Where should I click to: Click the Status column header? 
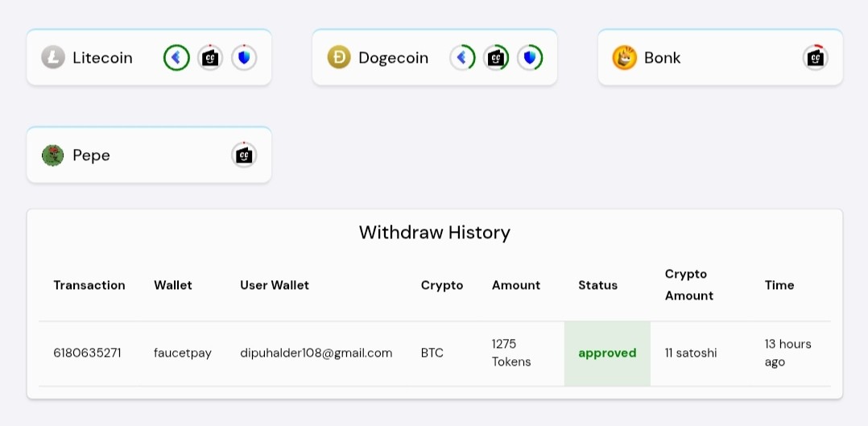pos(597,285)
